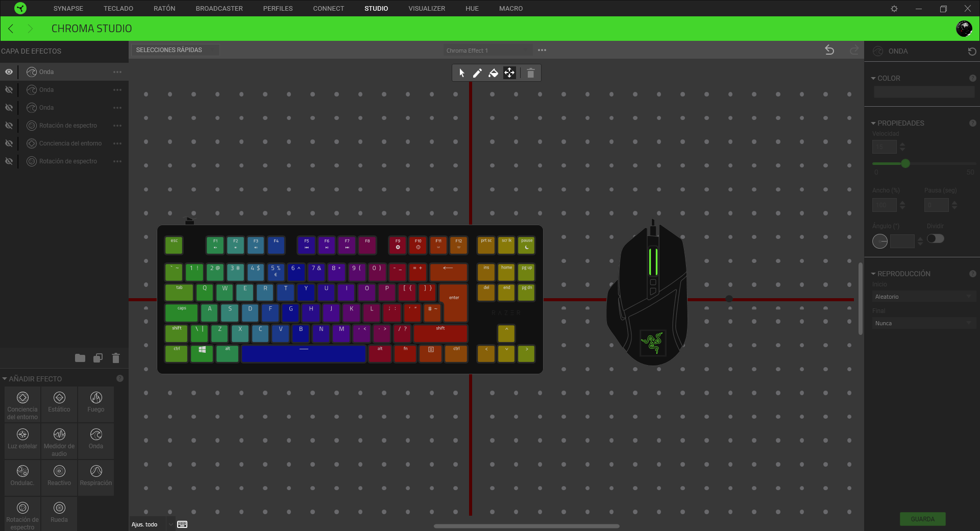Switch to the SYNAPSE tab
This screenshot has height=531, width=980.
coord(68,9)
